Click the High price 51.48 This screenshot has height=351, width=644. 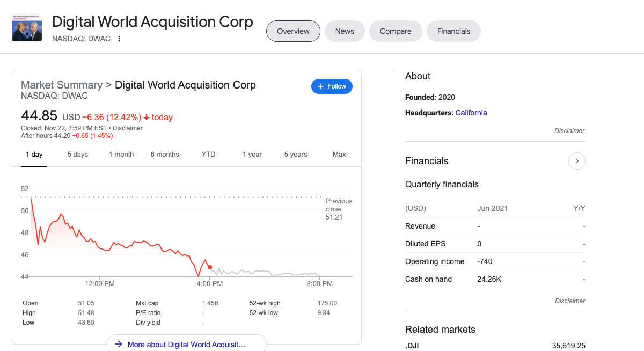[86, 313]
